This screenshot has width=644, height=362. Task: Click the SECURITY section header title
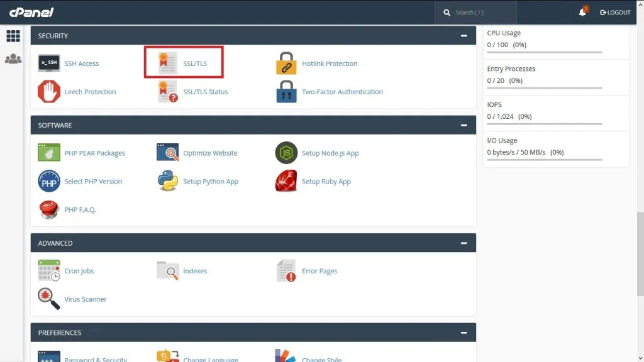pos(53,36)
